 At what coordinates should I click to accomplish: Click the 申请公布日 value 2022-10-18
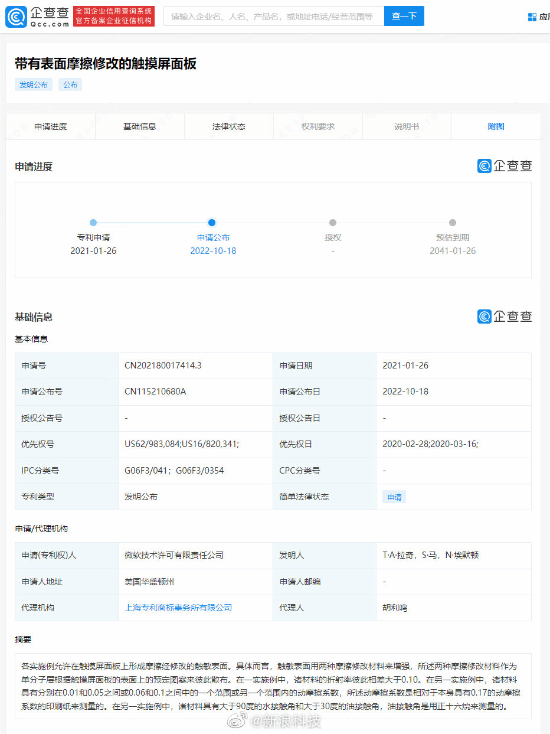405,391
